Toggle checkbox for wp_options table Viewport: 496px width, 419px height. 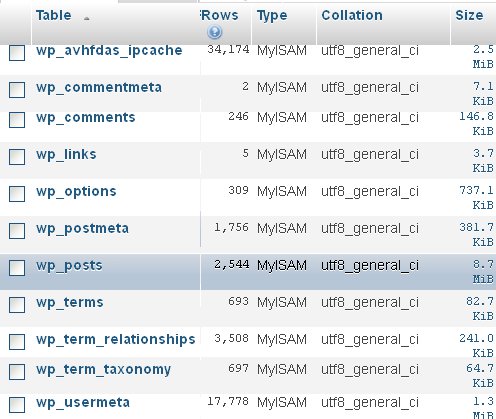17,194
